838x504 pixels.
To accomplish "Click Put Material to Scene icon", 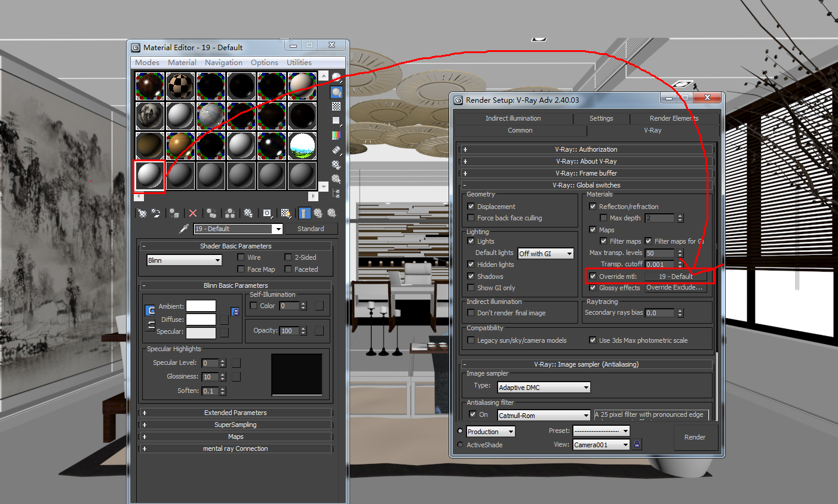I will [156, 213].
